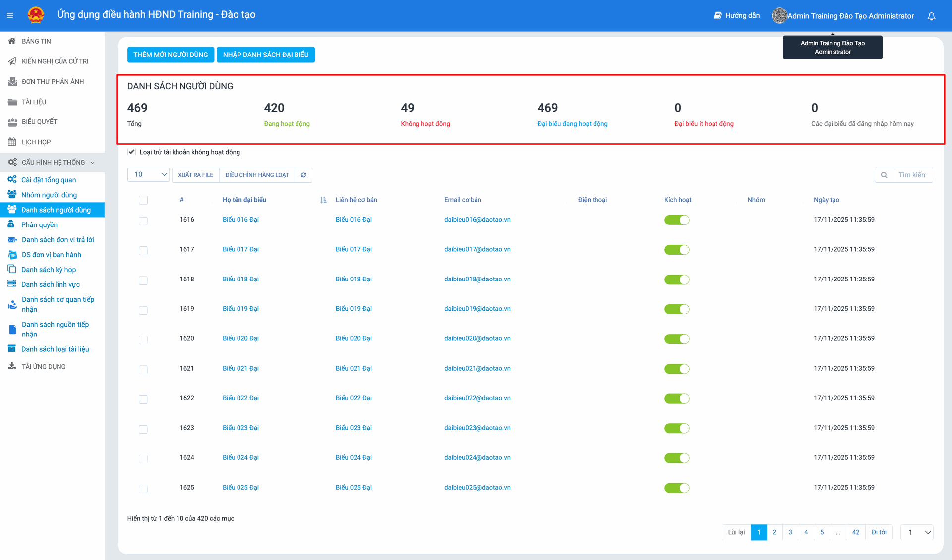Select checkbox for row 1620
Image resolution: width=952 pixels, height=560 pixels.
point(143,339)
